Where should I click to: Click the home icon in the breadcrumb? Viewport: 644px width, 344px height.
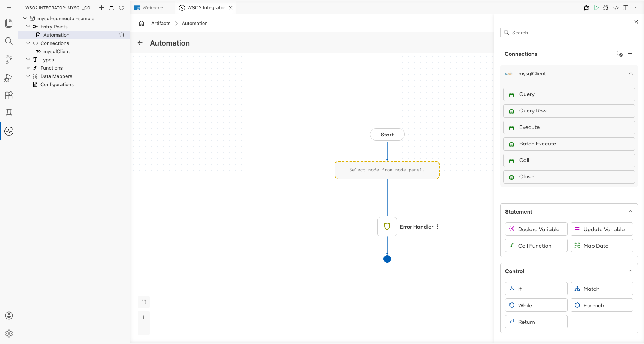pos(142,23)
